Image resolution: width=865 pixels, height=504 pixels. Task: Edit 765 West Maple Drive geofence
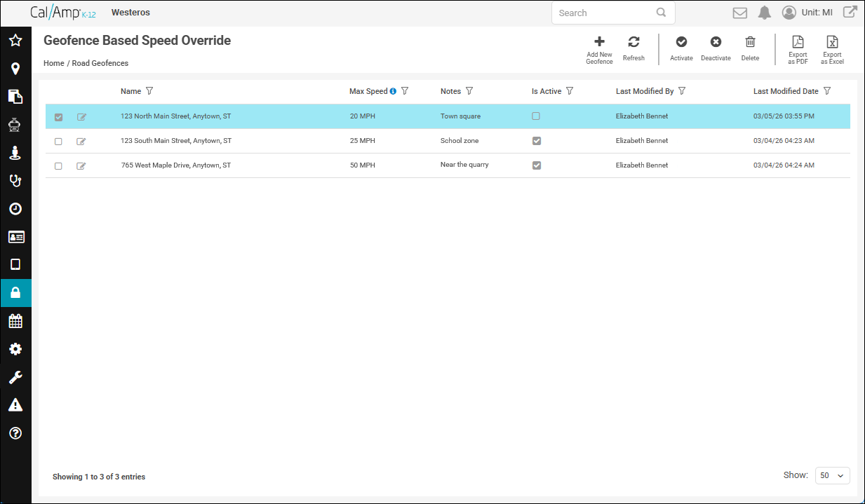[x=81, y=166]
